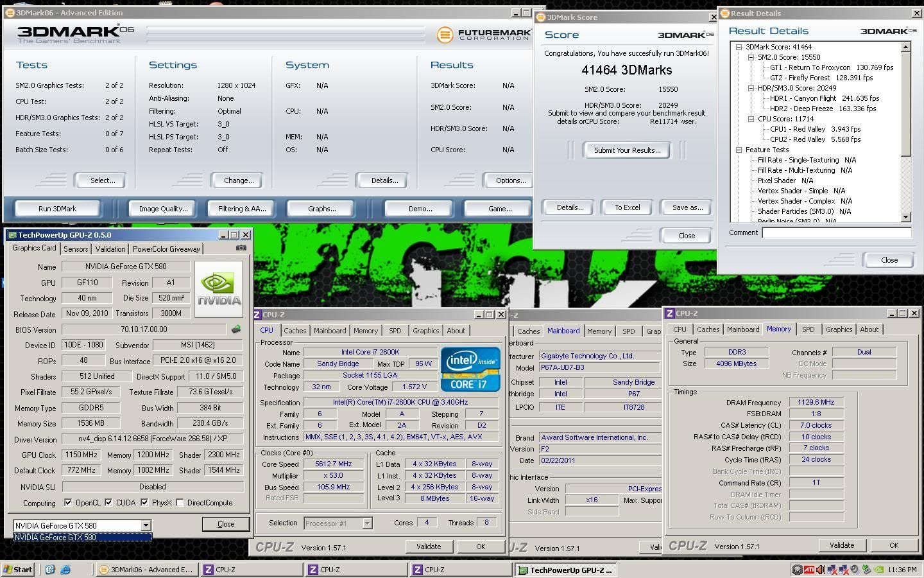Click Submit Your Results button
The width and height of the screenshot is (924, 578).
pyautogui.click(x=627, y=150)
